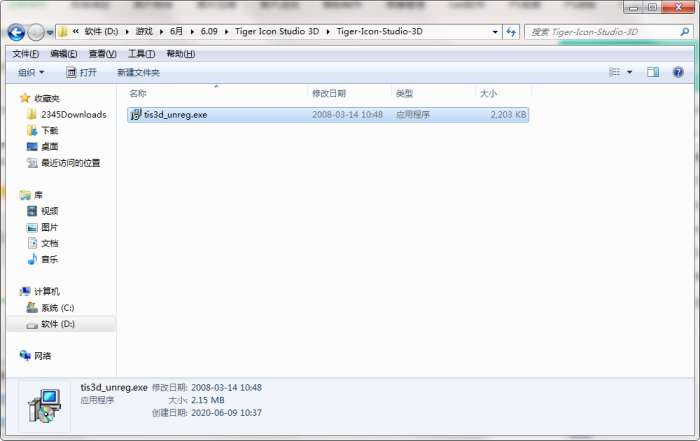Open the 视频 library
Image resolution: width=700 pixels, height=441 pixels.
click(50, 211)
